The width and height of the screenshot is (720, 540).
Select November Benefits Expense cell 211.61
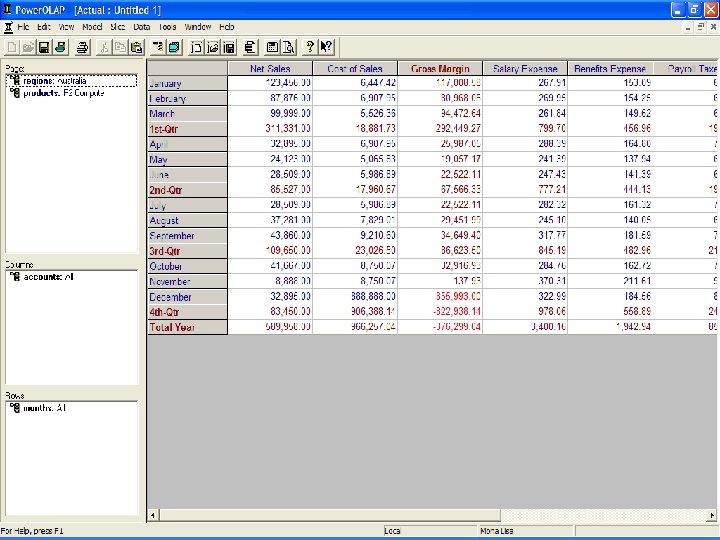[610, 281]
